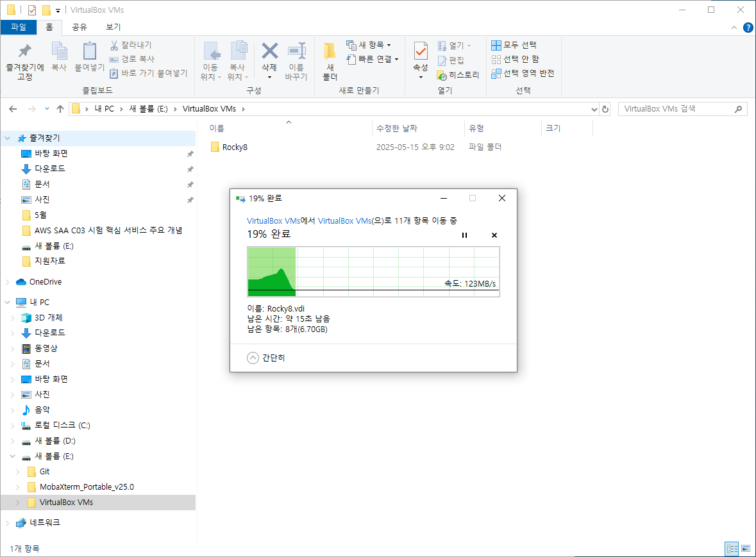Open 열기 (Open) dropdown in ribbon

(454, 46)
